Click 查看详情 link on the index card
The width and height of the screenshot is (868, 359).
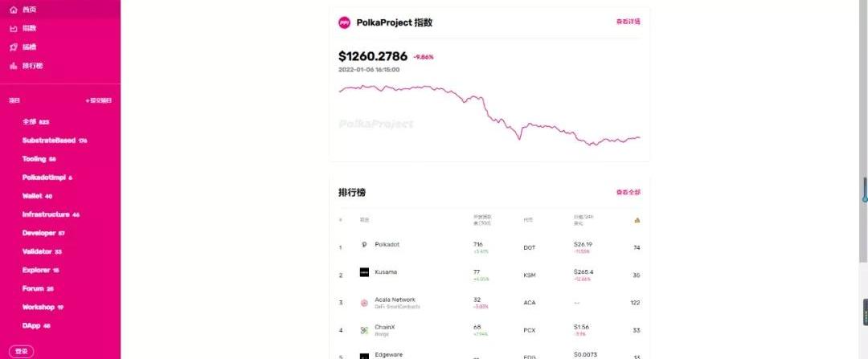[628, 22]
